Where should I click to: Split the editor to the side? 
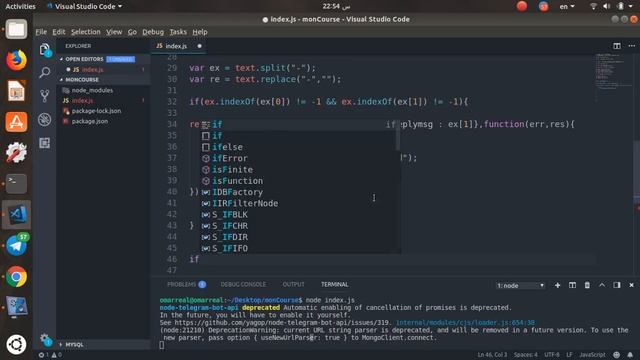[x=617, y=46]
